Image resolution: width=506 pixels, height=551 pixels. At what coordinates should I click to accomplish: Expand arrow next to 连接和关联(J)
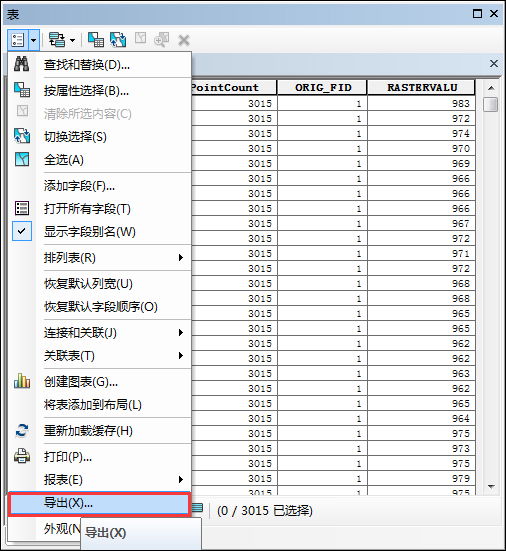181,332
